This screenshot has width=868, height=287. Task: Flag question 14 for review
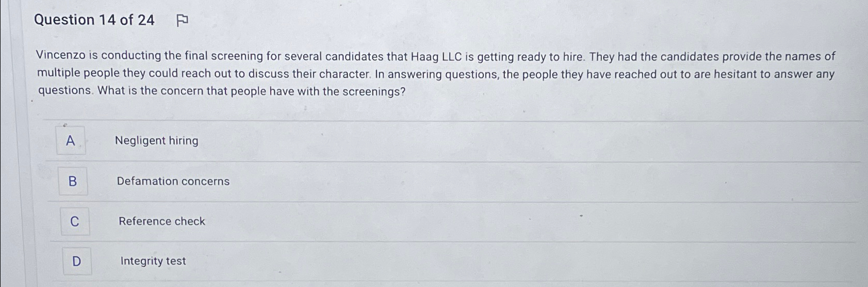pos(182,21)
